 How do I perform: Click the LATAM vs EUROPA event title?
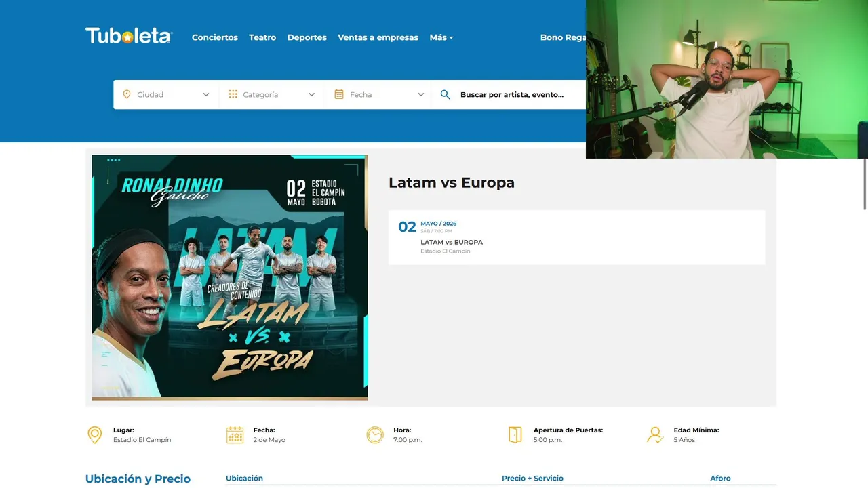click(x=452, y=242)
